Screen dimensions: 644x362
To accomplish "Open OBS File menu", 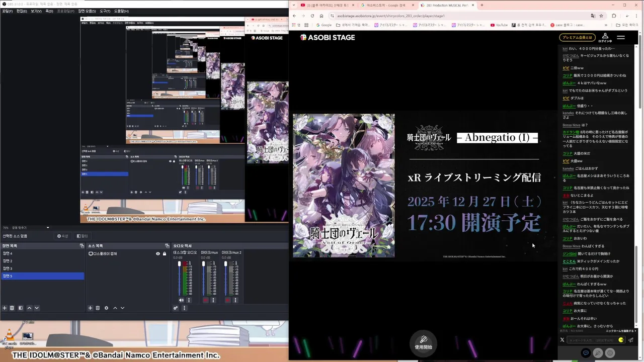I will click(x=8, y=11).
